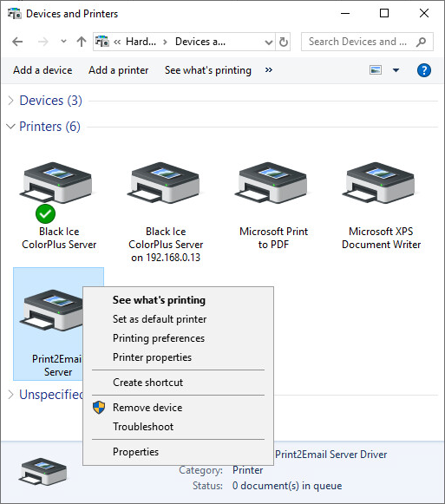The image size is (445, 504).
Task: Click the 'on 192.168.0.13' label line
Action: click(166, 258)
